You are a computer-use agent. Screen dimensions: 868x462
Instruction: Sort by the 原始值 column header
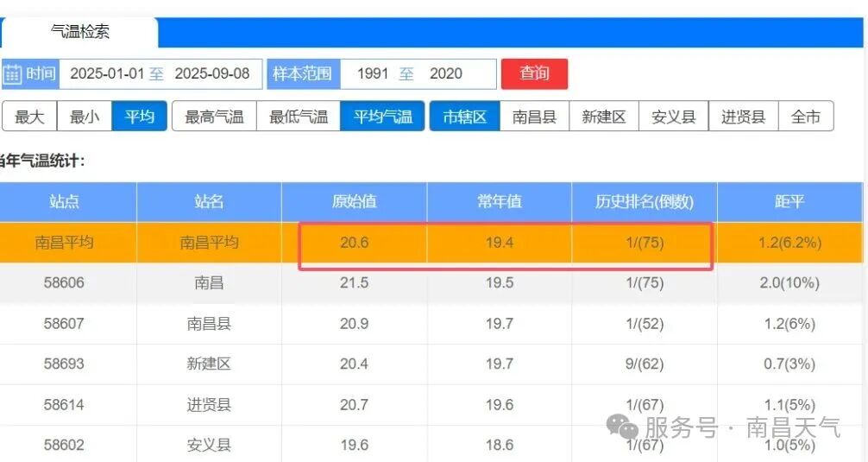click(x=355, y=202)
